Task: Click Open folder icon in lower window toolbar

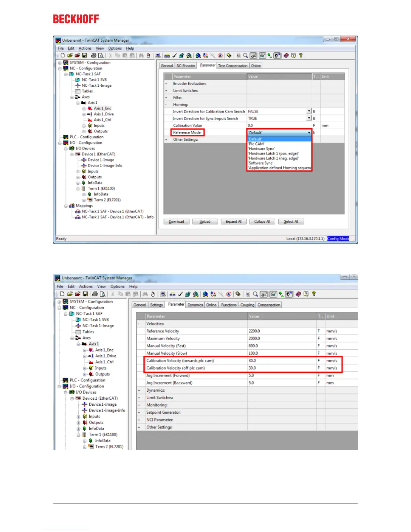Action: coord(70,294)
